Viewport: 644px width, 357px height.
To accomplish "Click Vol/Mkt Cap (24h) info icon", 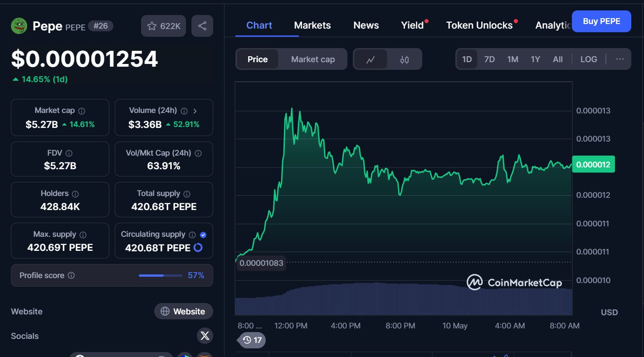I will 198,153.
